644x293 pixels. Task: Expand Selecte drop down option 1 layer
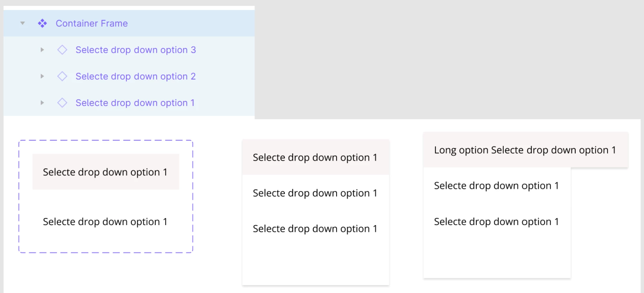coord(42,103)
